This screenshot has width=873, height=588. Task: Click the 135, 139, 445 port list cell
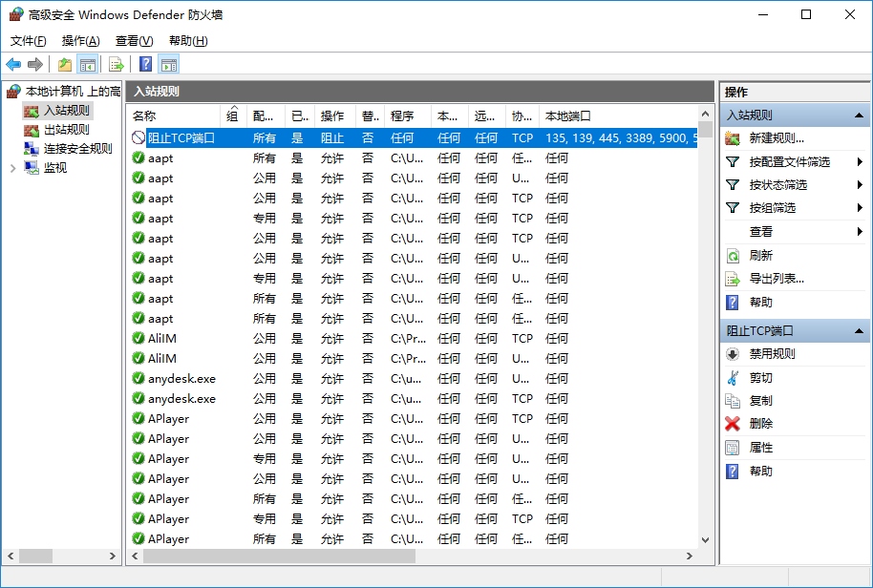pyautogui.click(x=621, y=138)
